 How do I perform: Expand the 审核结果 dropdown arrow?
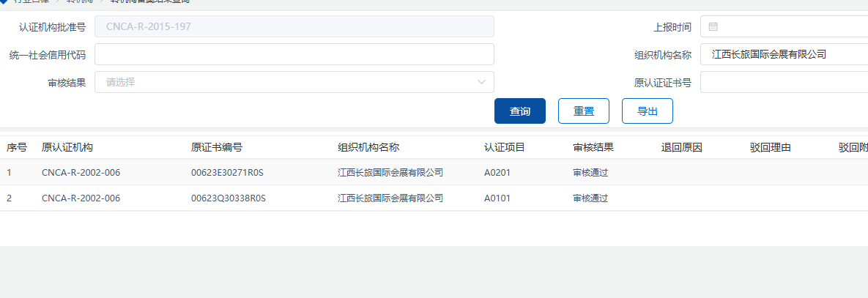pyautogui.click(x=481, y=82)
